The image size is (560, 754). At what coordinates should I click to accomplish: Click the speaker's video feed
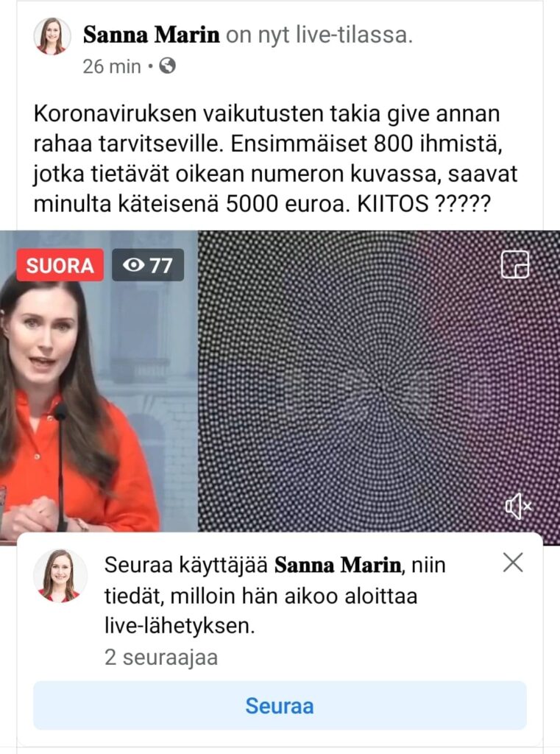pyautogui.click(x=99, y=381)
